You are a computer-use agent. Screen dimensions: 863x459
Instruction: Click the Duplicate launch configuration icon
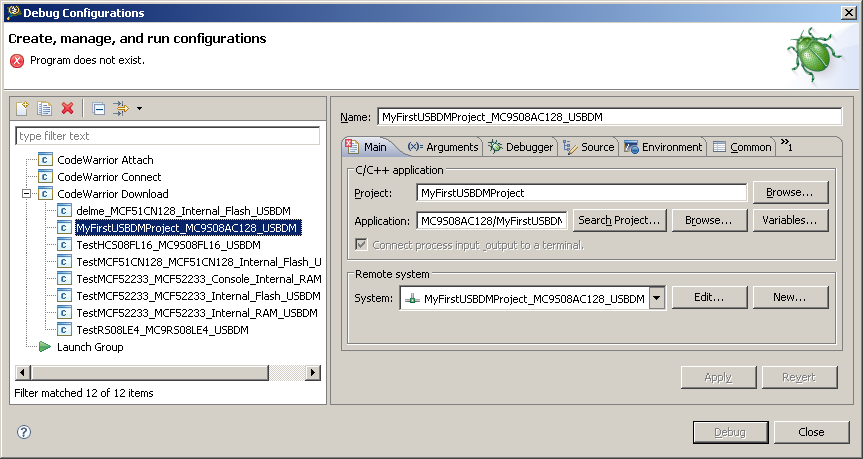(x=45, y=108)
